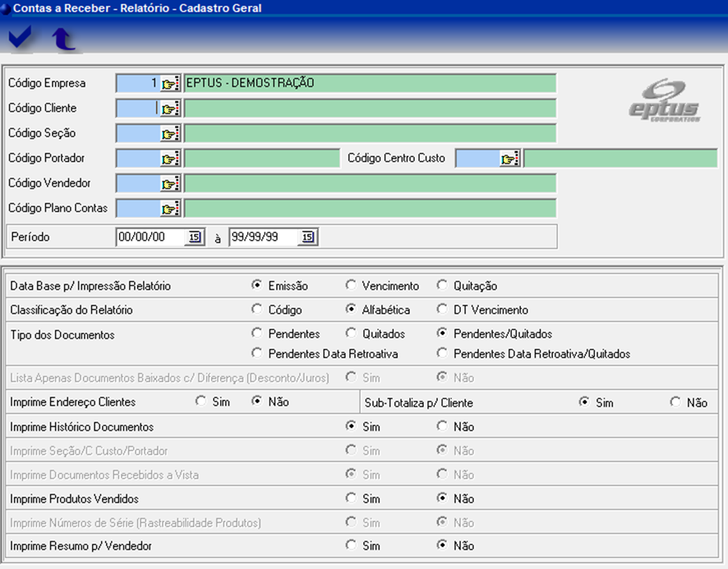Viewport: 728px width, 569px height.
Task: Select Código for report classification
Action: [258, 310]
